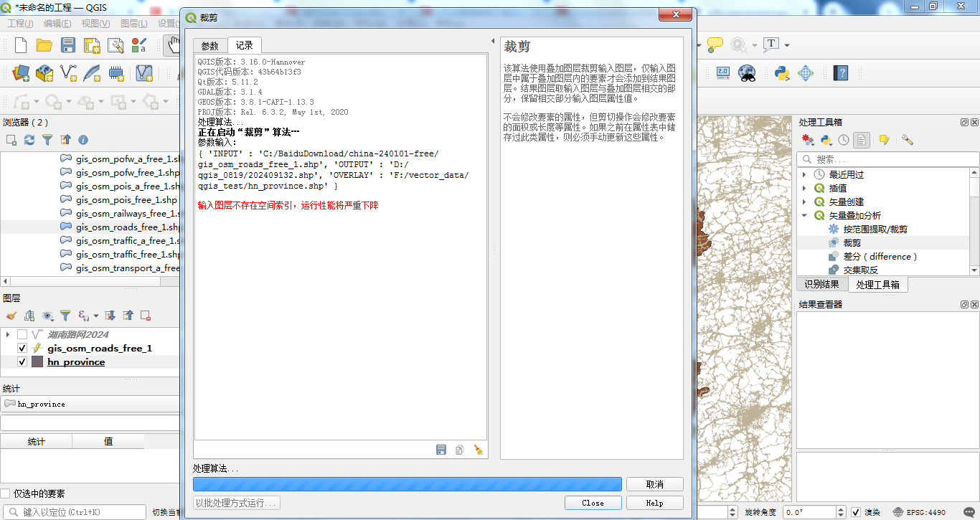980x520 pixels.
Task: Refresh the browser panel
Action: pos(29,140)
